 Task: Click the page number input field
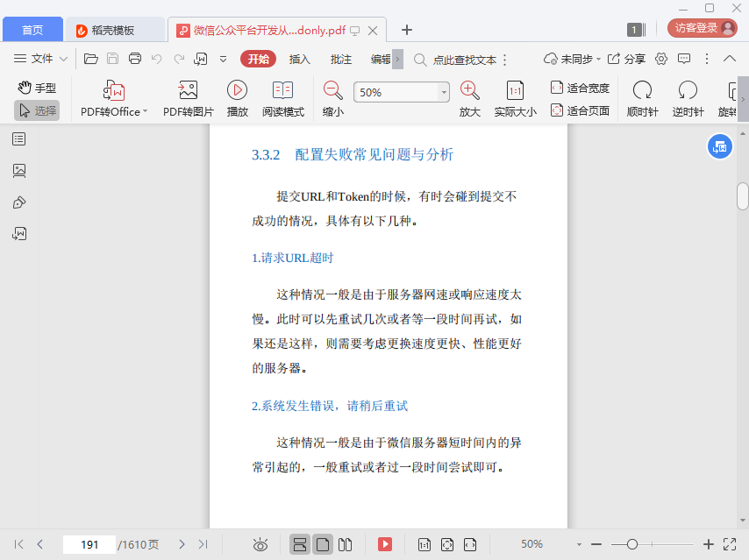coord(89,544)
